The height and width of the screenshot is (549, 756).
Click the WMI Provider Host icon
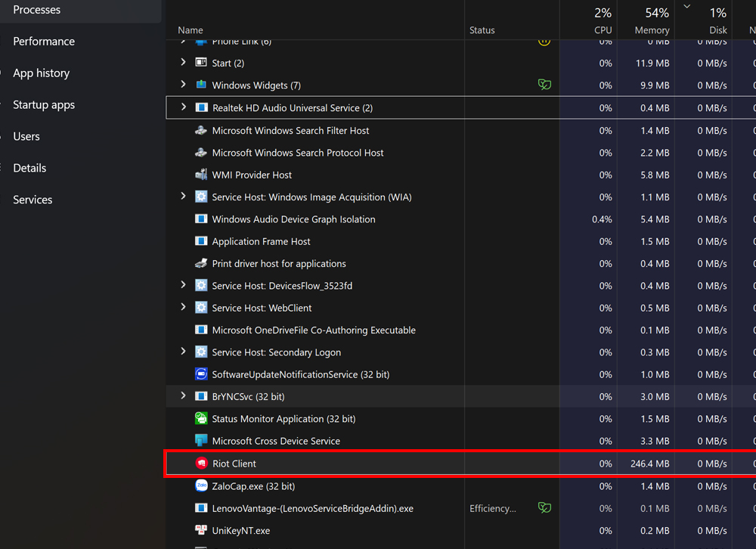(x=201, y=175)
